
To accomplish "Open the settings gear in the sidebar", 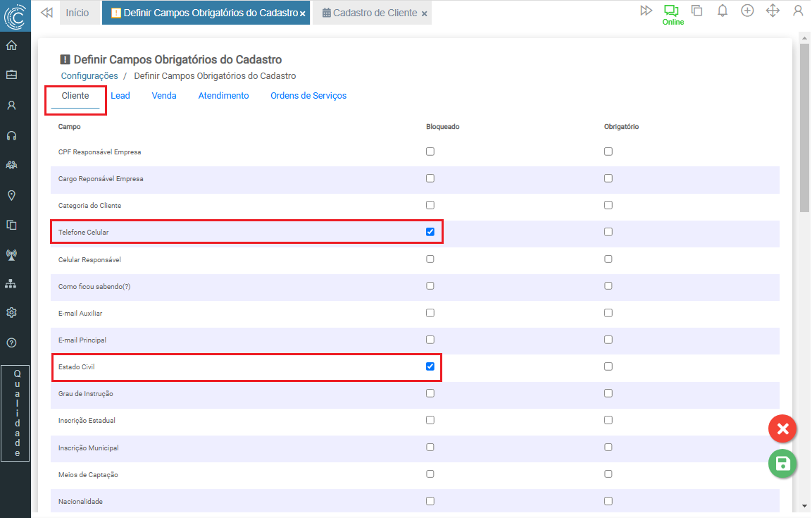I will (11, 312).
